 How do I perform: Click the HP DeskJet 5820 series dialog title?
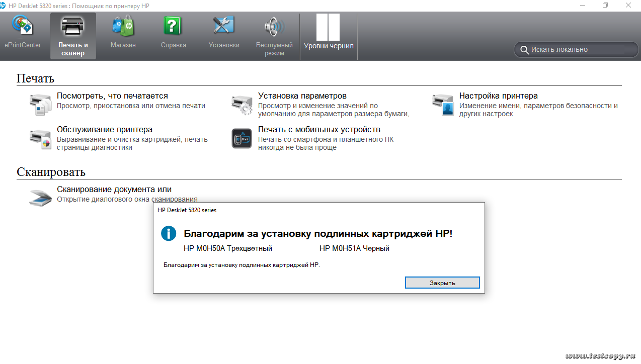coord(187,210)
